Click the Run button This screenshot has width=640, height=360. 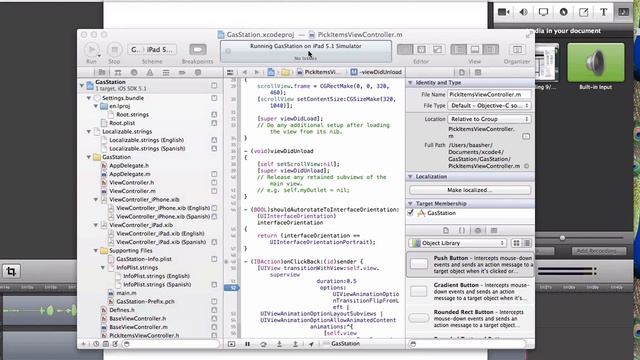(x=92, y=50)
